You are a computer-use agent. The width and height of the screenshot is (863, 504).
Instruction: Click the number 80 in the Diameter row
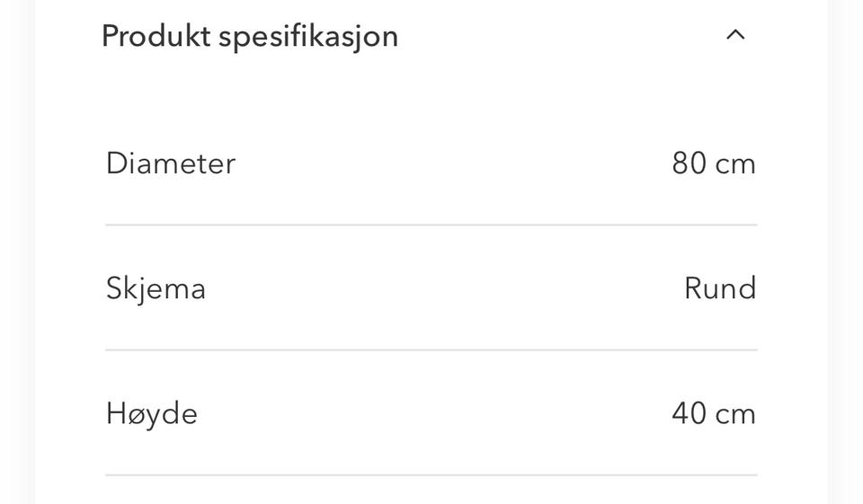[x=690, y=164]
